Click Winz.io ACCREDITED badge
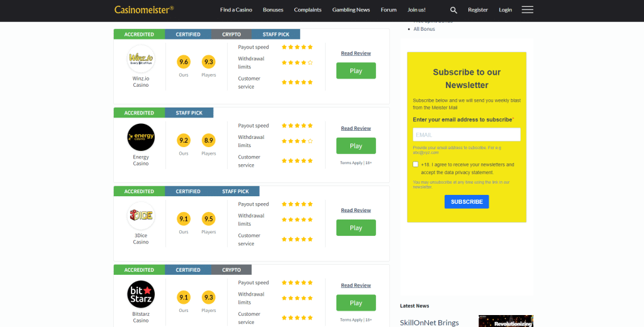The width and height of the screenshot is (644, 327). (x=139, y=34)
